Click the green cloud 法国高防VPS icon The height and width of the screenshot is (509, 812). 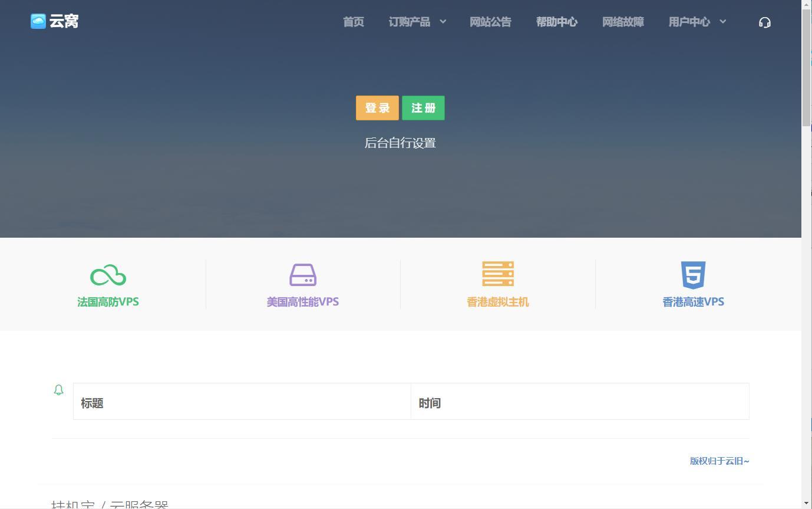(108, 275)
